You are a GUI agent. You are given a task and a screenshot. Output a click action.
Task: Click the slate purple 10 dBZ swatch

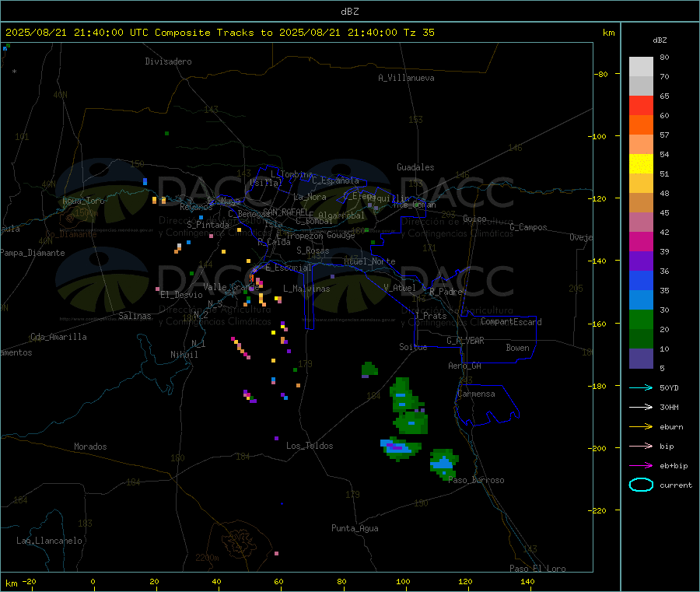pos(641,358)
